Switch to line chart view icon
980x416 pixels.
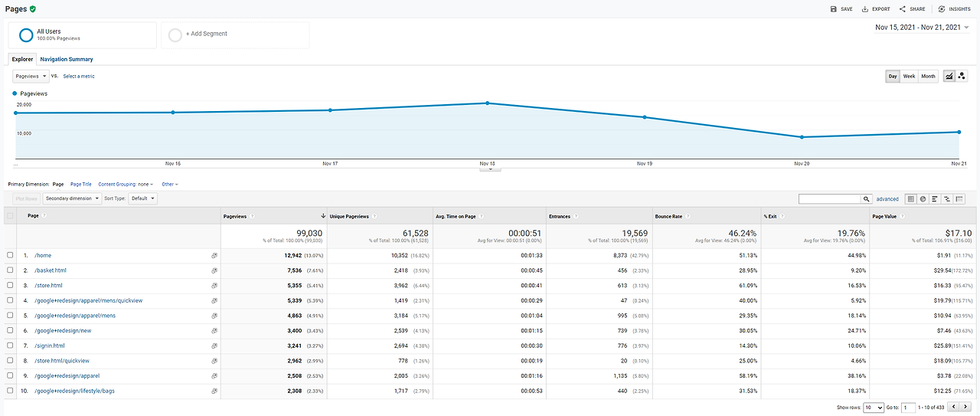[949, 76]
